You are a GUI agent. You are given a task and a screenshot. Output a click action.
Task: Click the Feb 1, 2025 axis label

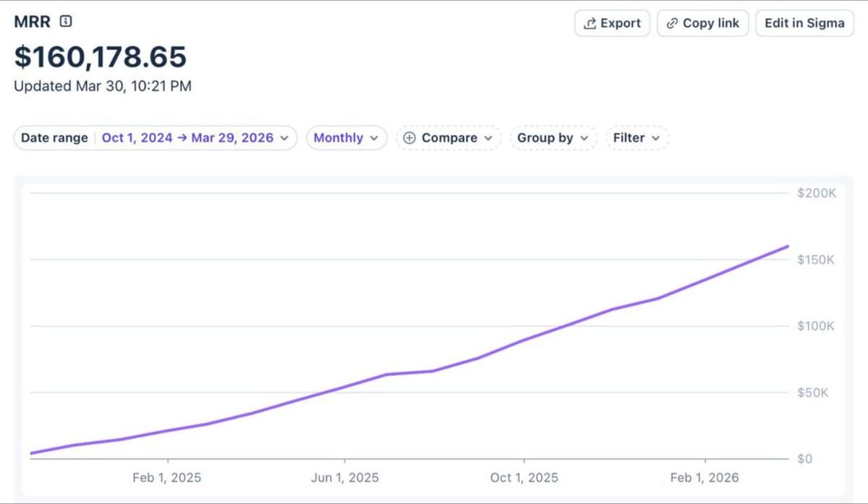pos(167,477)
